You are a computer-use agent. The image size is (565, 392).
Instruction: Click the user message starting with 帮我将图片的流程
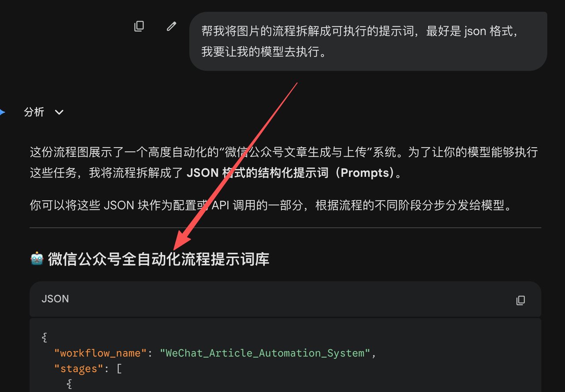point(368,41)
